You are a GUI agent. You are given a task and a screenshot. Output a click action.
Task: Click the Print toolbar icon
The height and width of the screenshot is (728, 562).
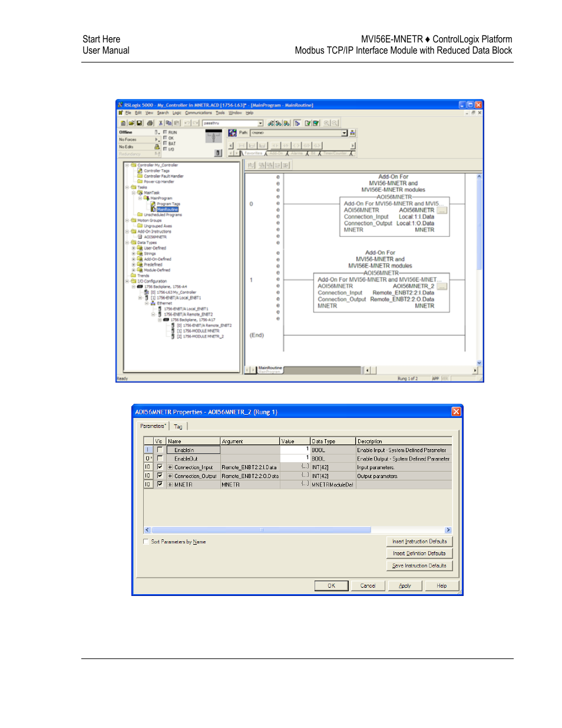pyautogui.click(x=150, y=123)
